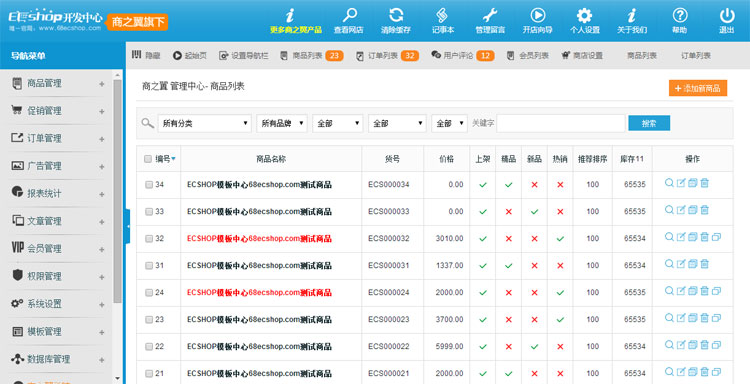Toggle 上架 checkmark for product 34

(483, 185)
